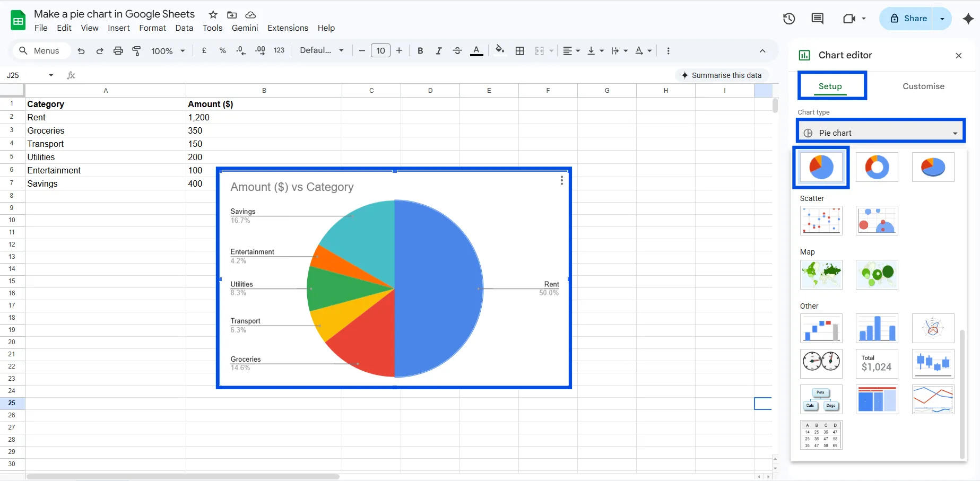Open the Insert menu
The height and width of the screenshot is (481, 980).
(x=118, y=28)
